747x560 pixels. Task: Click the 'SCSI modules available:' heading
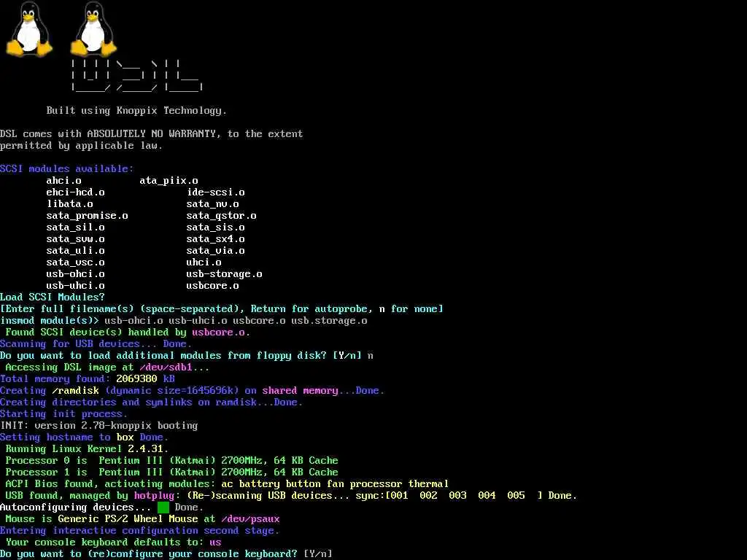(66, 168)
